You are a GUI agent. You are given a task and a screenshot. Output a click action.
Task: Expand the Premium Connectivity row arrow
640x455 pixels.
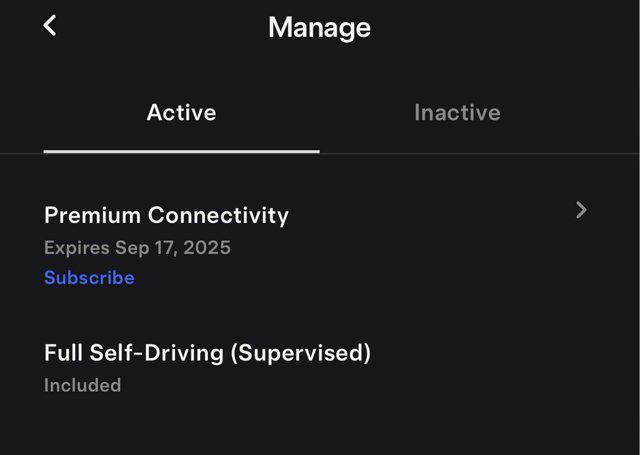(x=581, y=210)
